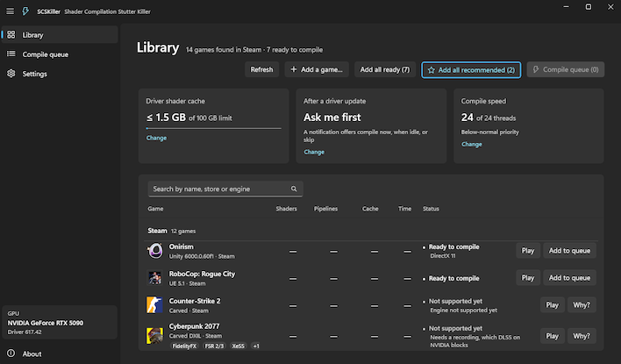Image resolution: width=621 pixels, height=364 pixels.
Task: Play RoboCop: Rogue City
Action: [527, 278]
